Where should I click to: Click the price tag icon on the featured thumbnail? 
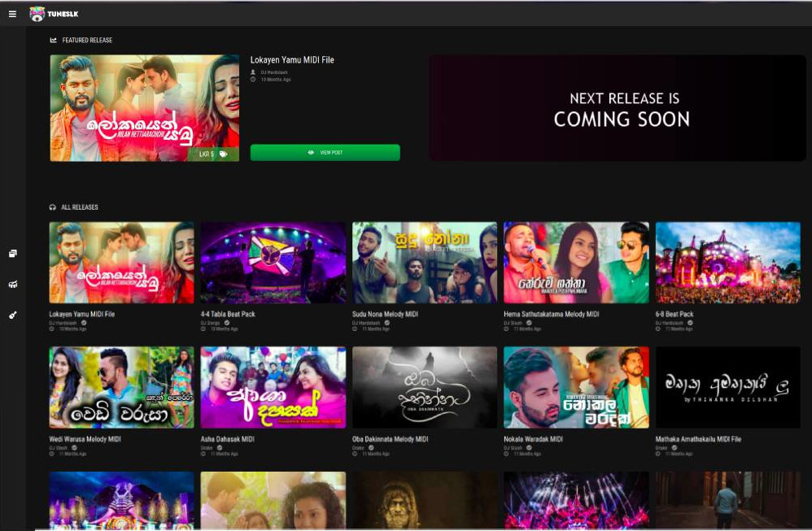223,155
